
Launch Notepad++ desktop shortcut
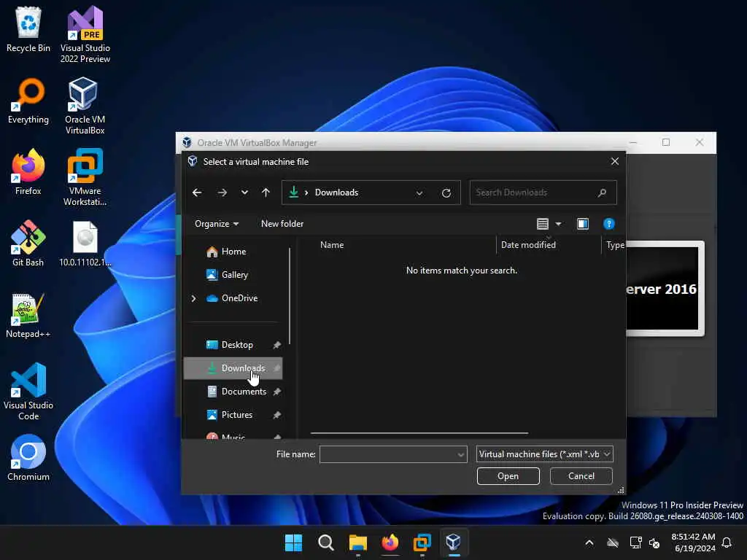tap(28, 315)
